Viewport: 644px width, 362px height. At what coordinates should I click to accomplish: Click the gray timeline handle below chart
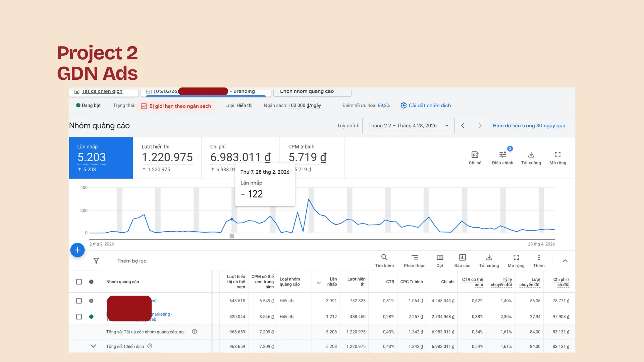point(231,236)
